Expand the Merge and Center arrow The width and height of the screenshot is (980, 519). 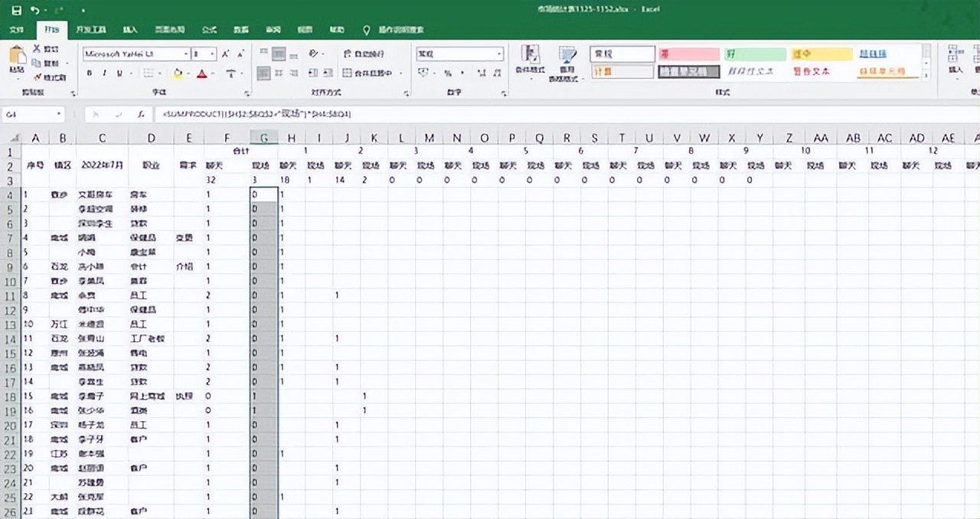(x=400, y=73)
